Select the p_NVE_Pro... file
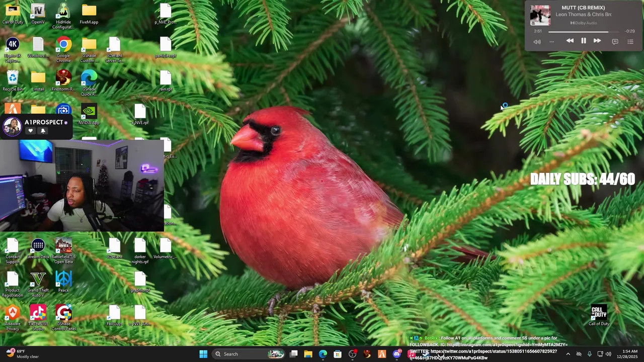 [166, 14]
